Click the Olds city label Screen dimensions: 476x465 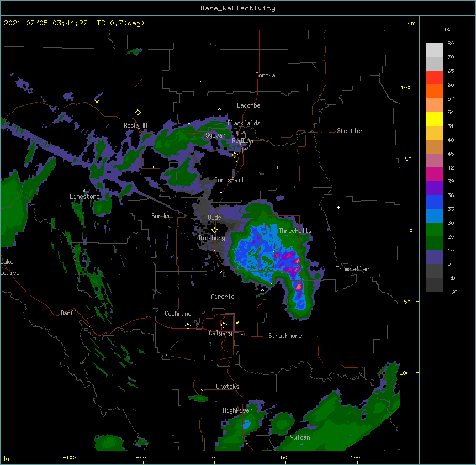coord(214,218)
